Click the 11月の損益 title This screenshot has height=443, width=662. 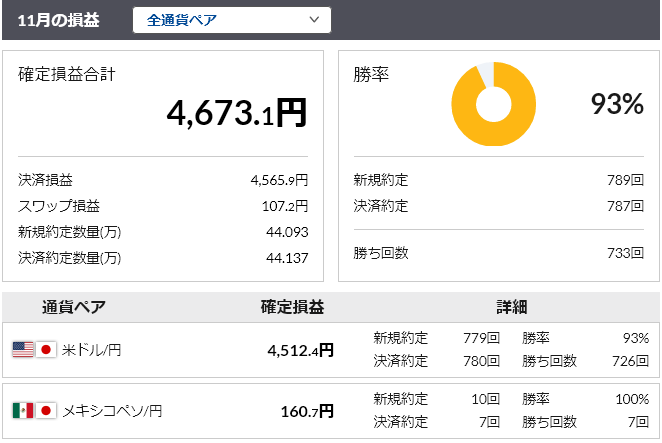[x=58, y=20]
